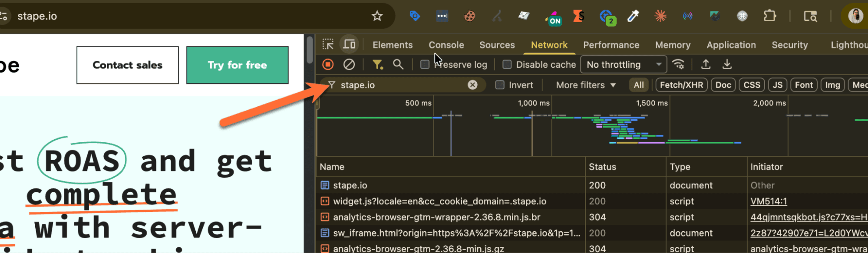Filter requests by CSS
This screenshot has width=868, height=253.
point(752,85)
